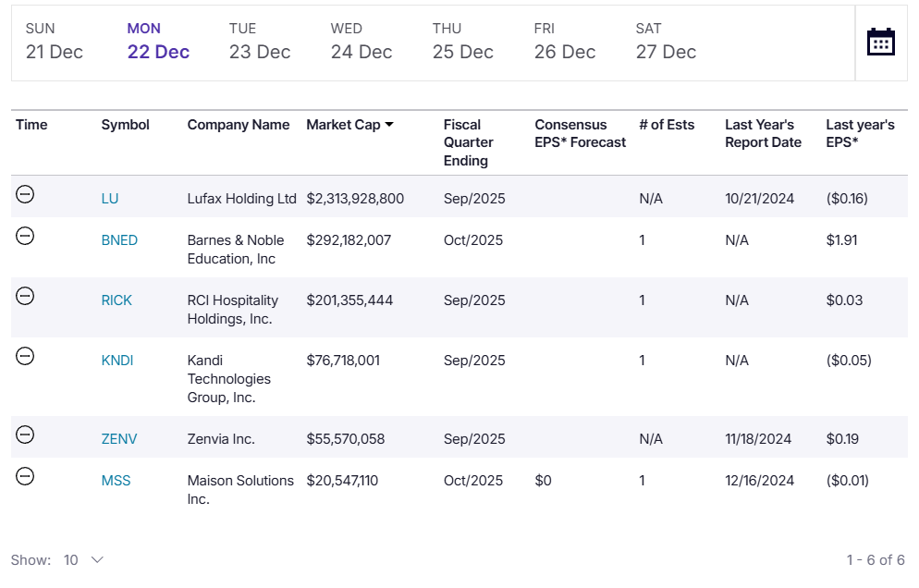The height and width of the screenshot is (588, 919).
Task: Open the BNED symbol link
Action: pos(119,240)
